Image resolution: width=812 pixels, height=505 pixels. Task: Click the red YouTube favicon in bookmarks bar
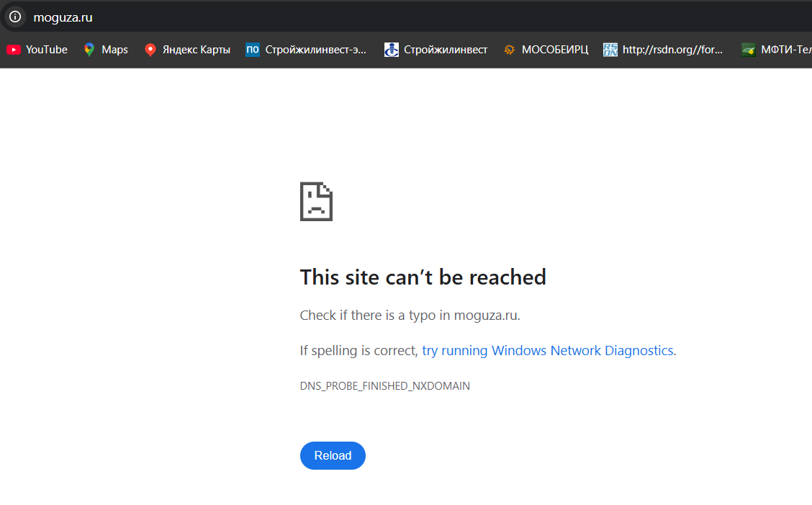[x=13, y=50]
